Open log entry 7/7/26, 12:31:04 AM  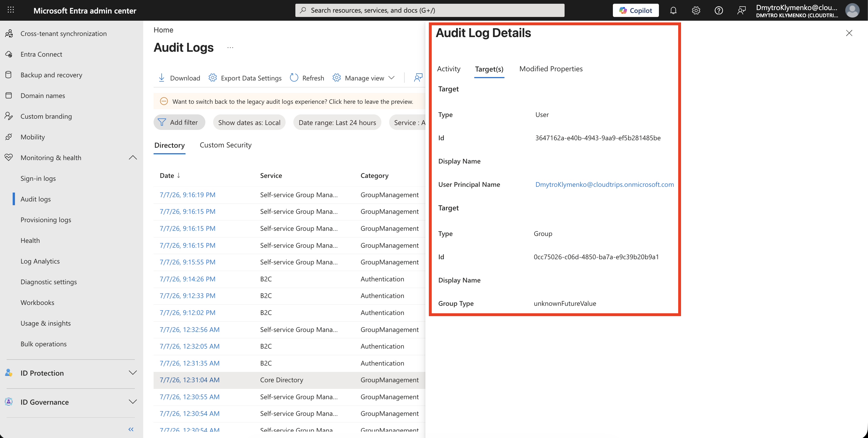(189, 380)
